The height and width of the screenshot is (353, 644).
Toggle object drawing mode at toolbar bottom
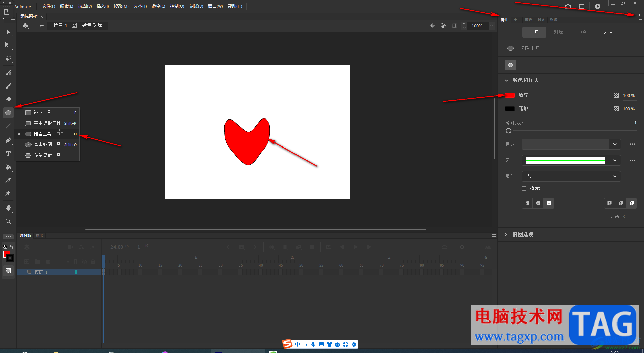coord(8,271)
